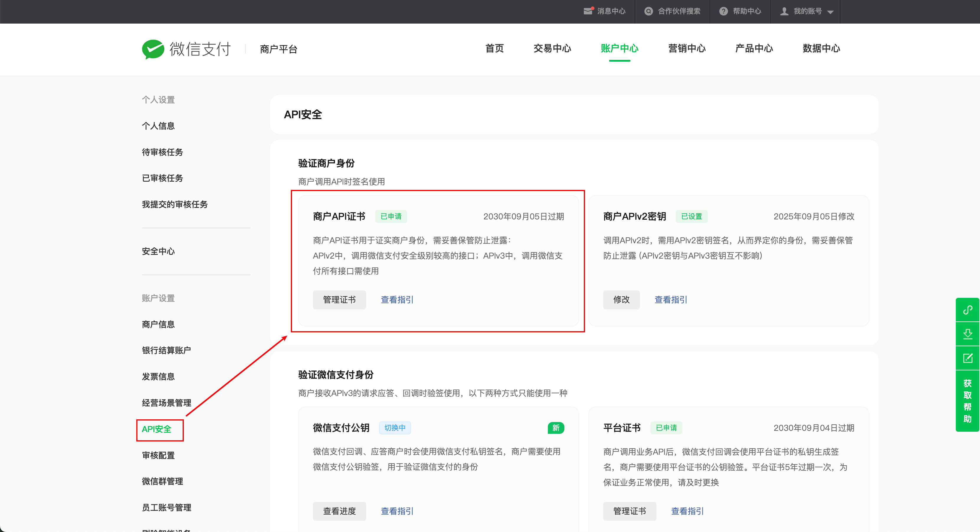The height and width of the screenshot is (532, 980).
Task: Switch to 交易中心 tab
Action: coord(552,49)
